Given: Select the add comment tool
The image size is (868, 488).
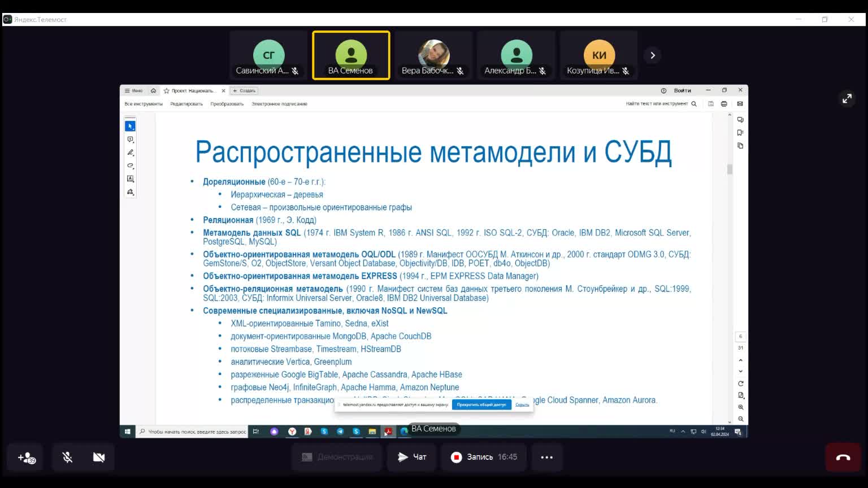Looking at the screenshot, I should 130,140.
